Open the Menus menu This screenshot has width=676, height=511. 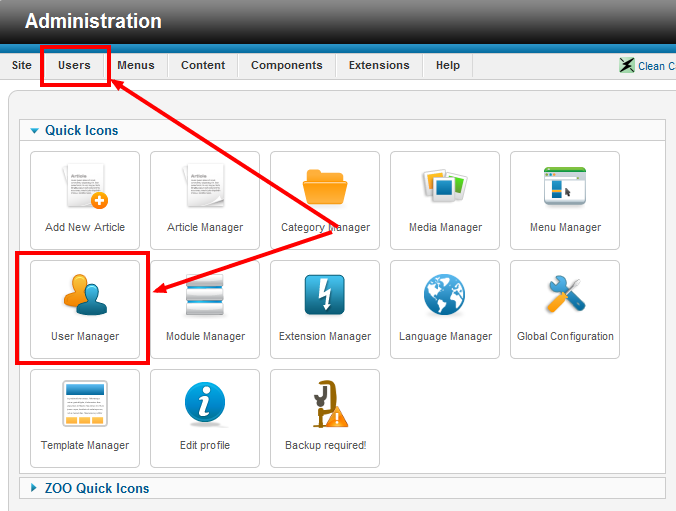click(136, 65)
